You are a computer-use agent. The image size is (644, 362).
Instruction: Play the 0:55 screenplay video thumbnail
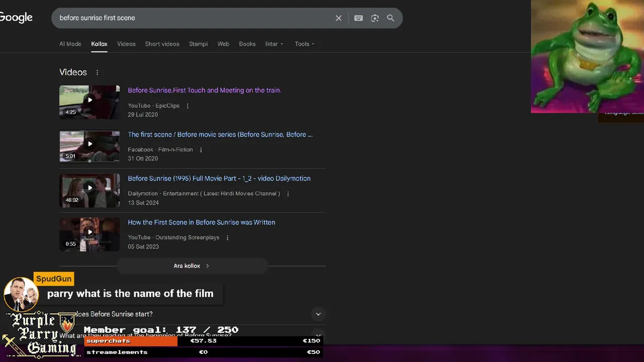tap(90, 234)
